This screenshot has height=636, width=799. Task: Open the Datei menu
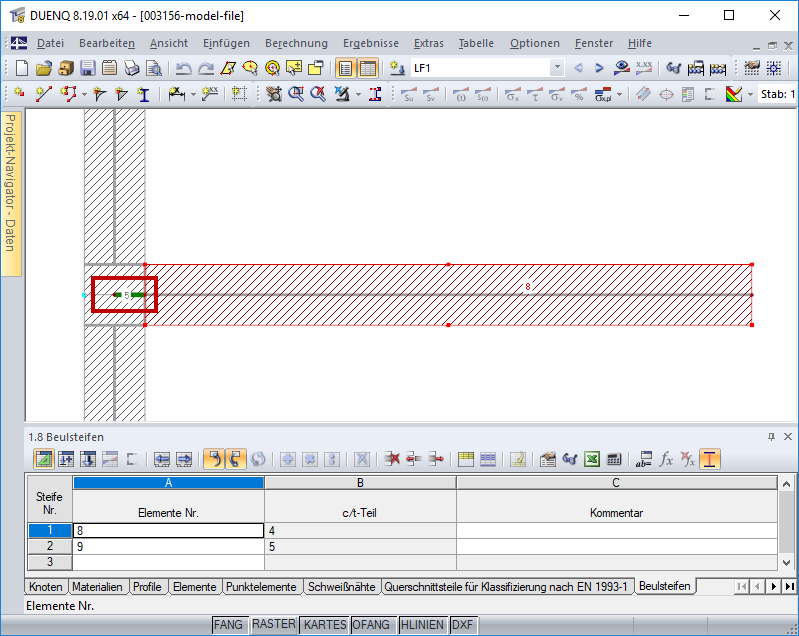coord(50,43)
